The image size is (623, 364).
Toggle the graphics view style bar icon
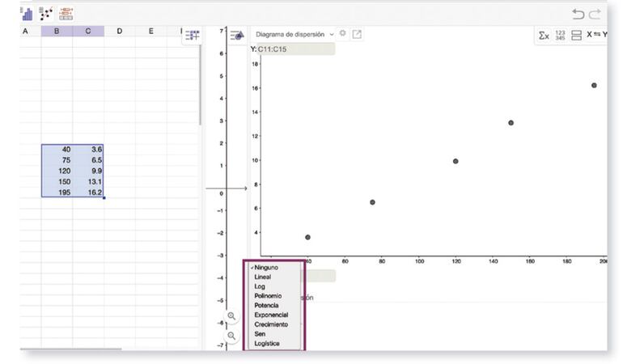[x=237, y=36]
